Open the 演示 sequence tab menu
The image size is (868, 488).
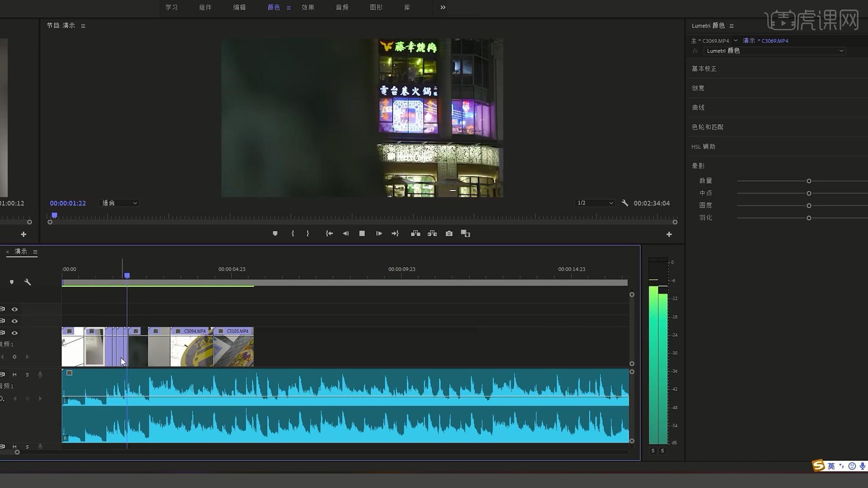35,252
